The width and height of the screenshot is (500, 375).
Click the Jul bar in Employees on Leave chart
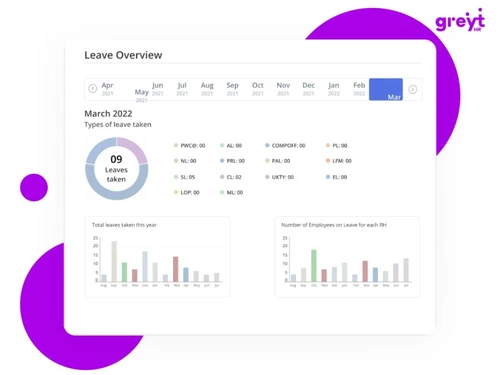[x=406, y=270]
